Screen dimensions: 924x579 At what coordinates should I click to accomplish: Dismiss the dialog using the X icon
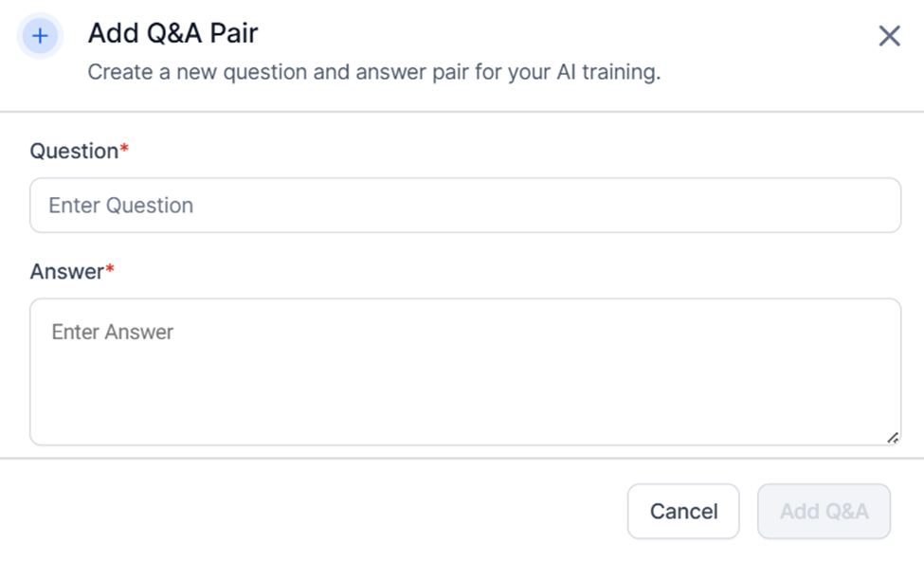click(889, 36)
